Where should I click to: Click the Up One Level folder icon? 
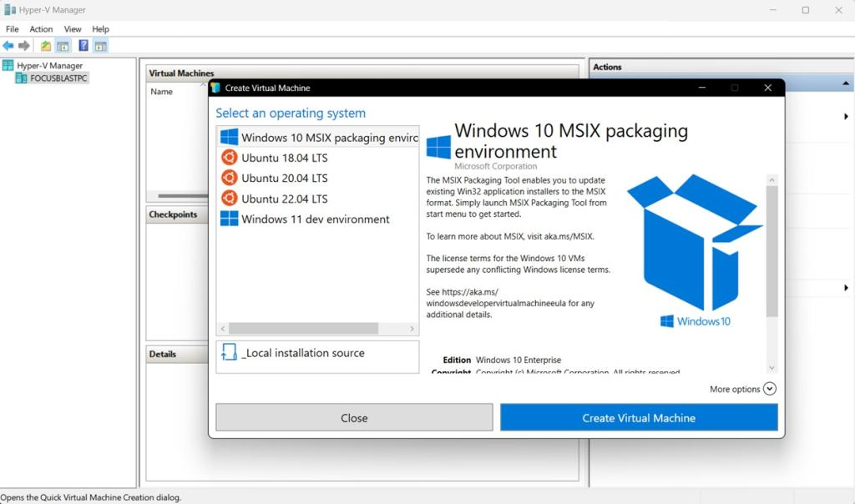click(x=46, y=46)
